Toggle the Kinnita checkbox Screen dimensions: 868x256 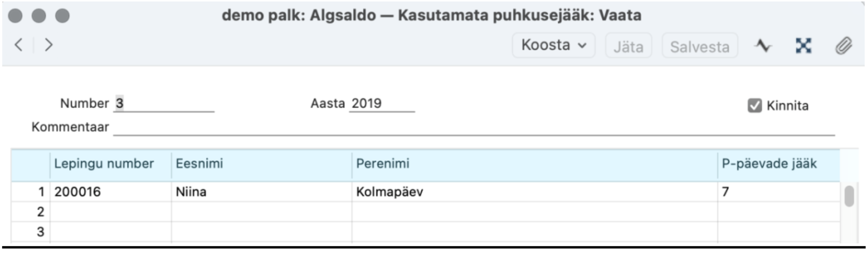click(x=754, y=105)
